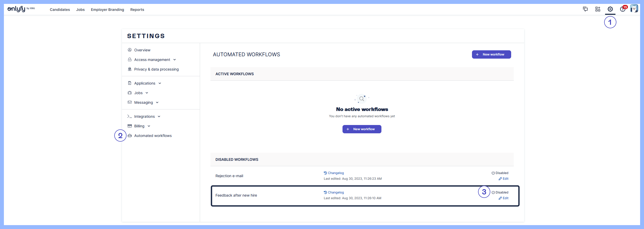644x229 pixels.
Task: Open the user avatar profile menu
Action: (x=634, y=9)
